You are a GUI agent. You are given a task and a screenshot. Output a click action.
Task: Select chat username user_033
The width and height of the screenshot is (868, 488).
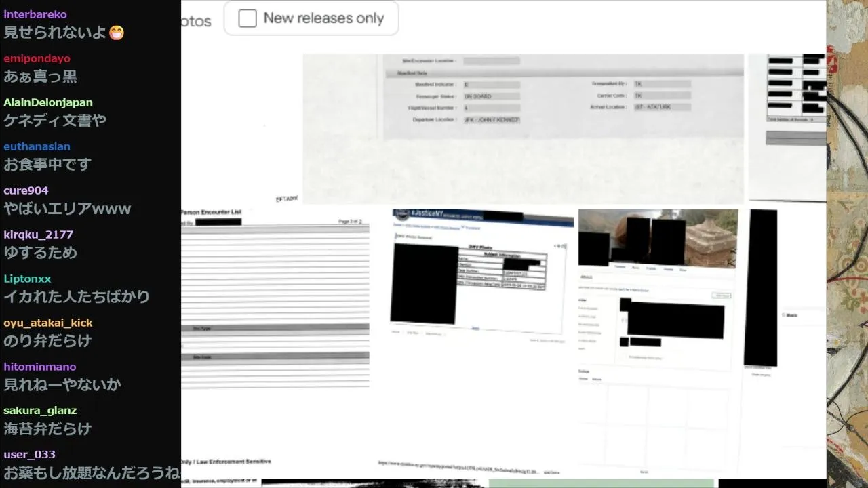coord(29,454)
